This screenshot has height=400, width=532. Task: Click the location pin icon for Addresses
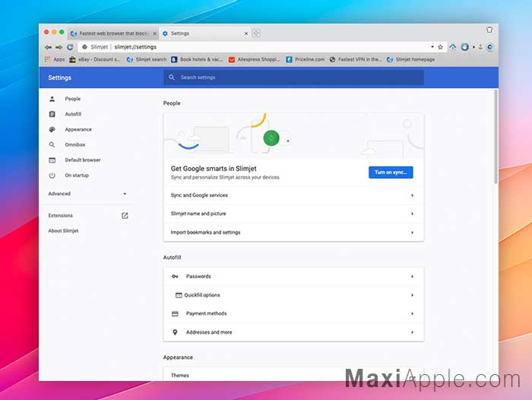pos(175,332)
